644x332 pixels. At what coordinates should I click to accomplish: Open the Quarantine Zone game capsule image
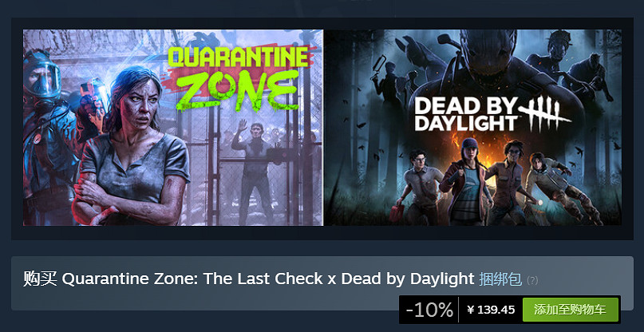[172, 128]
